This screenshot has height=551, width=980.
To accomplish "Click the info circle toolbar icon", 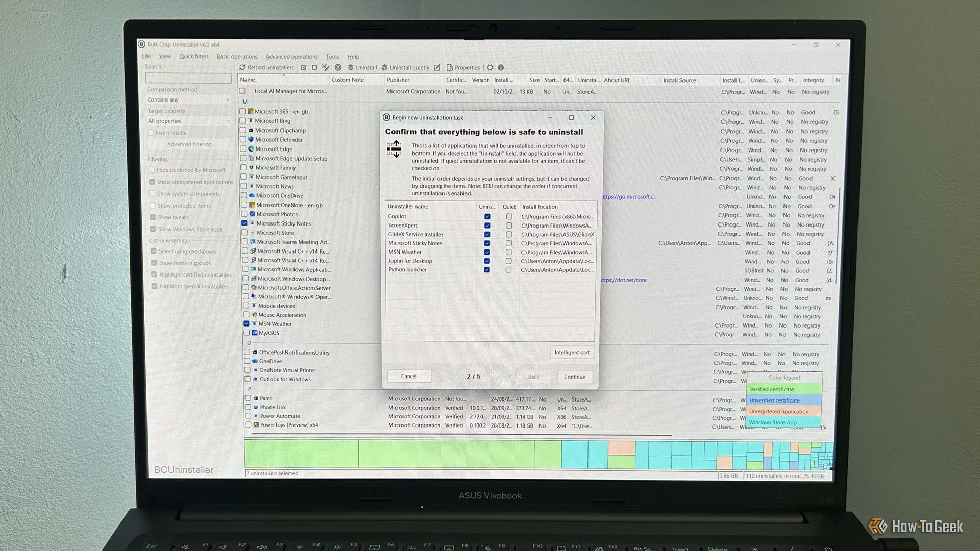I will (501, 67).
